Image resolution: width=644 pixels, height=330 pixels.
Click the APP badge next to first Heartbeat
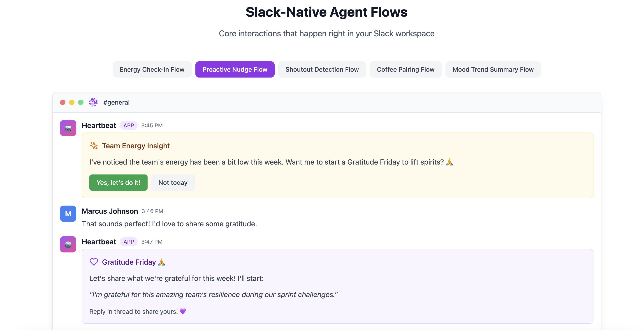pos(128,125)
